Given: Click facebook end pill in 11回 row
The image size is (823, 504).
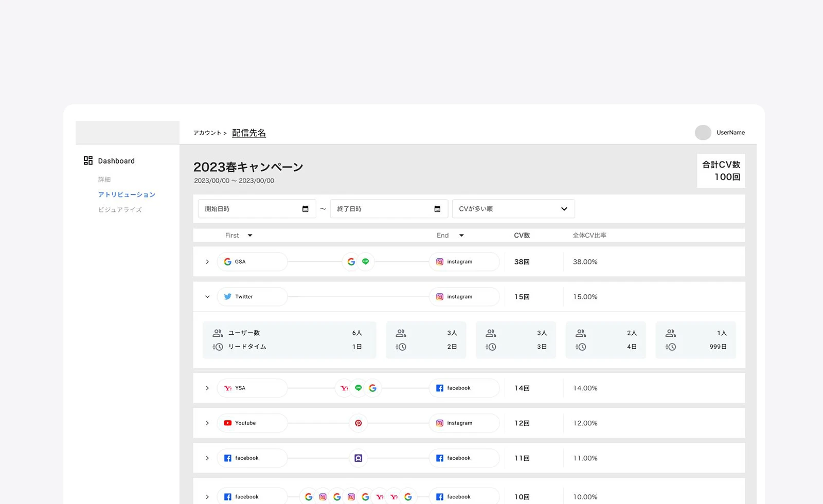Looking at the screenshot, I should [x=464, y=458].
